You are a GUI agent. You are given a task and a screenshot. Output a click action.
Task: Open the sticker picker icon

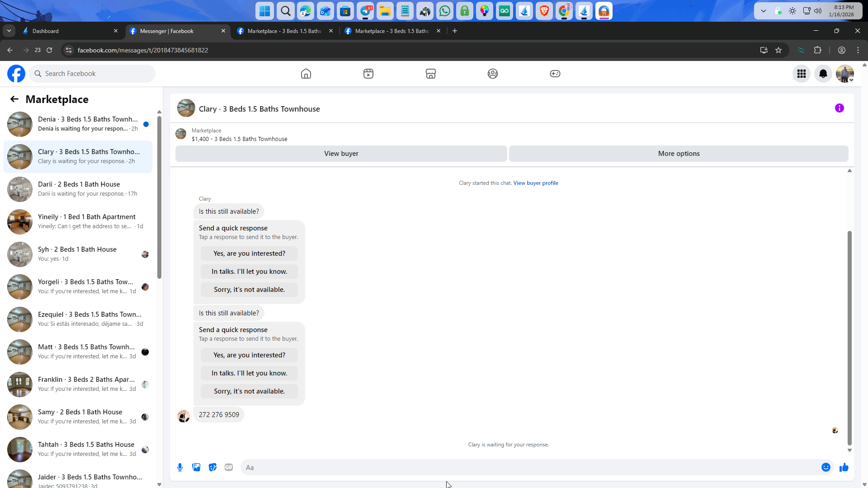[x=212, y=467]
